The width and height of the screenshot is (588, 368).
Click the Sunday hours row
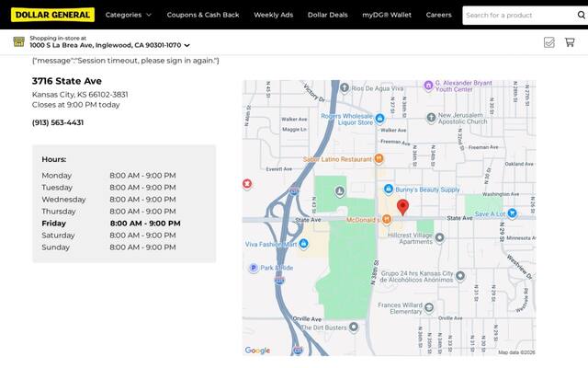(108, 247)
